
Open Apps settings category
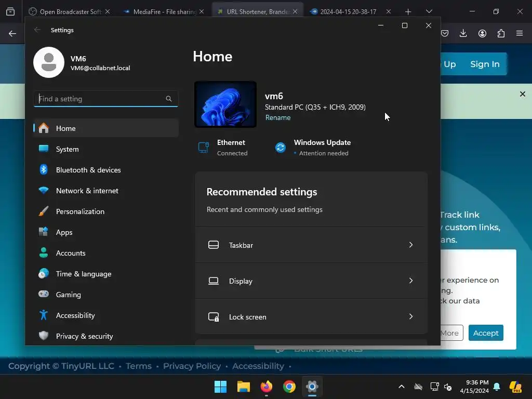(x=106, y=232)
